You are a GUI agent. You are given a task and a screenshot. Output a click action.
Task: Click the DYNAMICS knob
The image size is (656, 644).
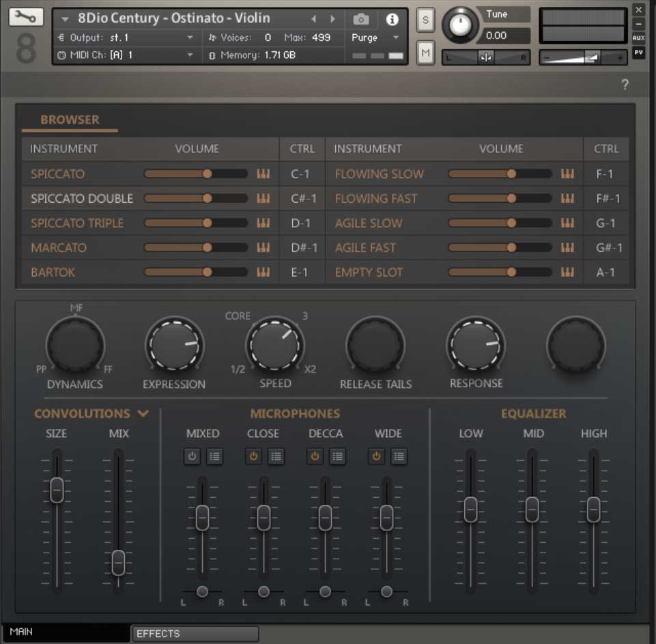click(x=75, y=346)
